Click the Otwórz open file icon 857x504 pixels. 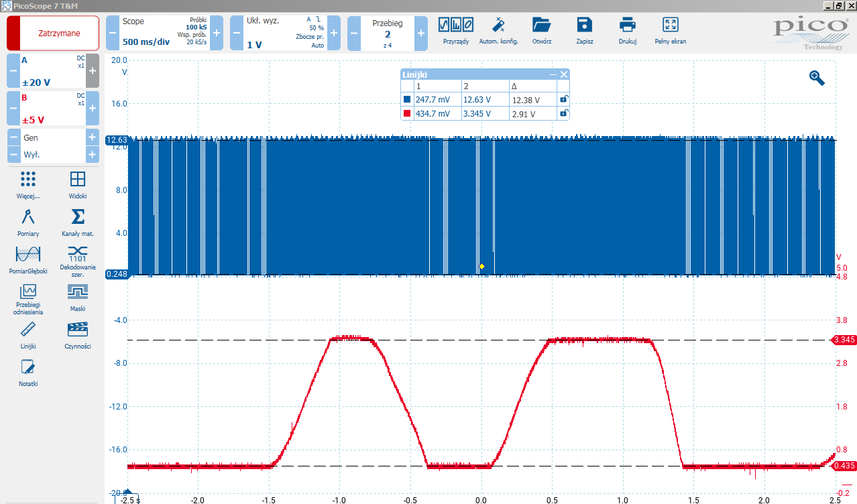(x=541, y=30)
